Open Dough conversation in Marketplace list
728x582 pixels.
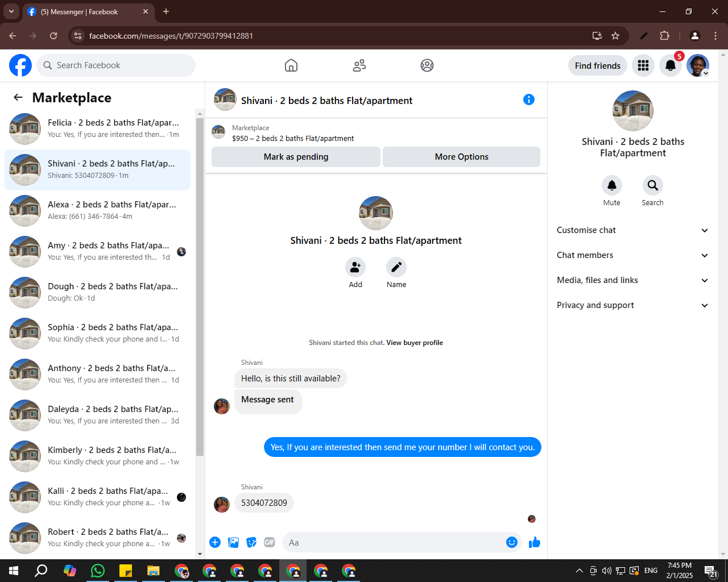click(x=97, y=293)
